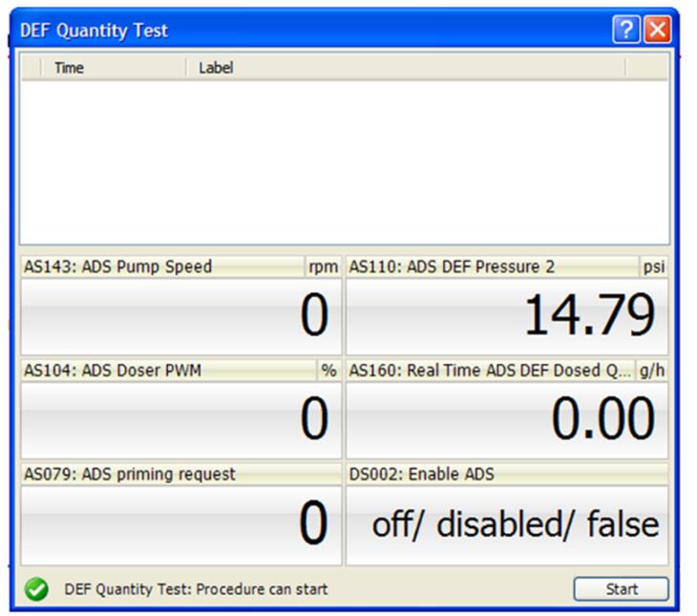Click the % unit label
697x616 pixels.
(329, 371)
